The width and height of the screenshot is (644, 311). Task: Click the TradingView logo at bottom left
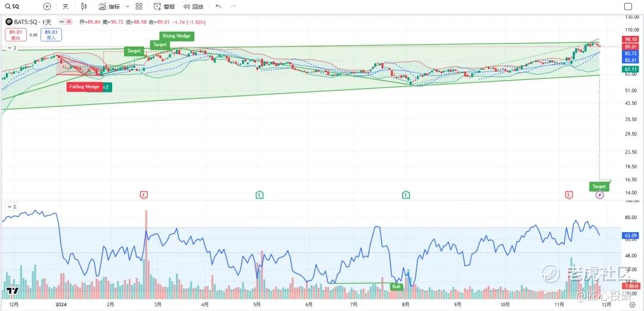click(12, 291)
